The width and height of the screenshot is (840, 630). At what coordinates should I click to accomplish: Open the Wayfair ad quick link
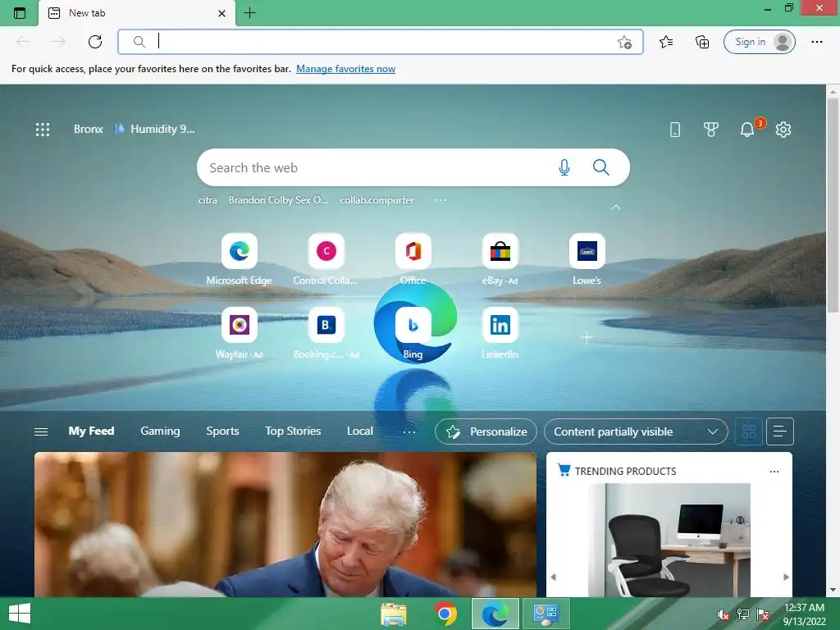239,333
